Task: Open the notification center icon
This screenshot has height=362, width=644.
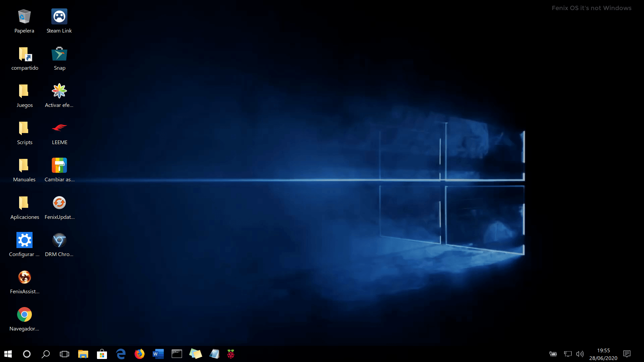Action: (x=627, y=354)
